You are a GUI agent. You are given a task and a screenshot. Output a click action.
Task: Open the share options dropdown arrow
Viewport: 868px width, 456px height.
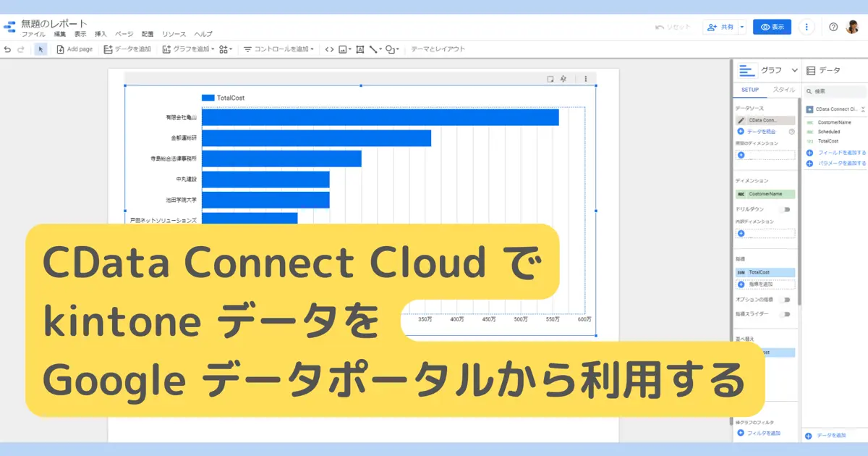[x=741, y=27]
